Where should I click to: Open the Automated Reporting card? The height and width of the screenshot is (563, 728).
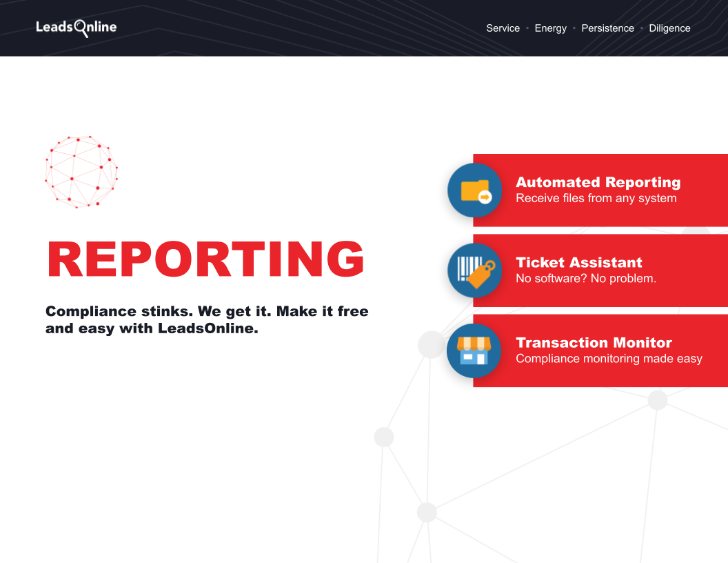click(600, 190)
